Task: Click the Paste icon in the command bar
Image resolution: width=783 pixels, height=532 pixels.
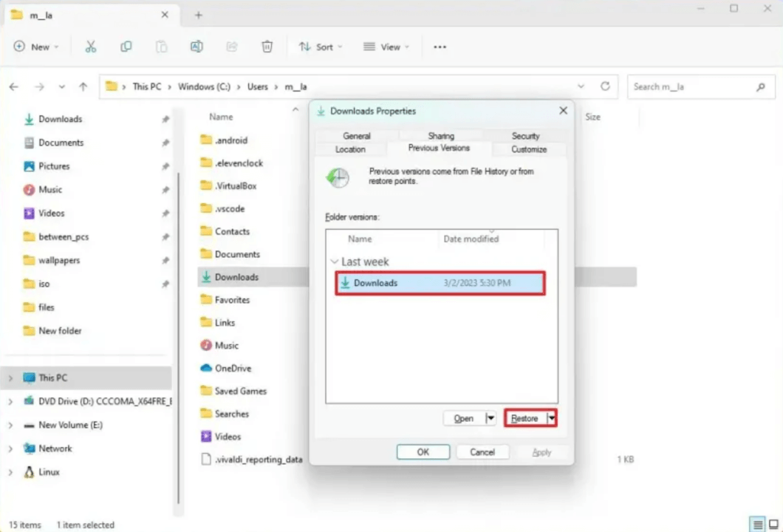Action: (161, 47)
